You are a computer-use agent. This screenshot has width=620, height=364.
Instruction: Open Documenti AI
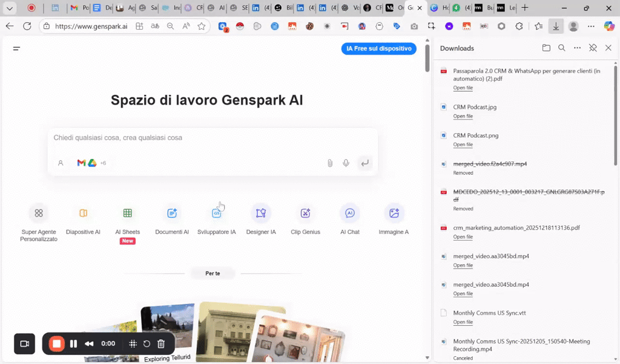pos(172,220)
